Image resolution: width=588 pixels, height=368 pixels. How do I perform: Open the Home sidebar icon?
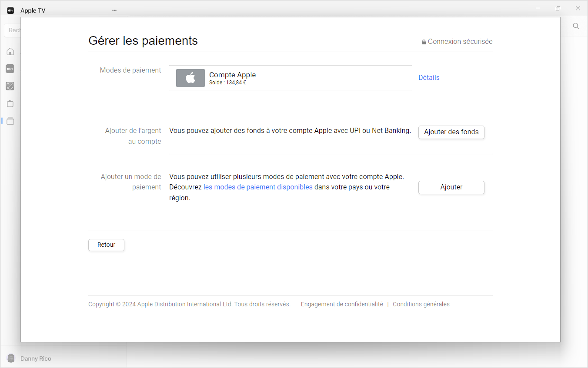(x=10, y=52)
